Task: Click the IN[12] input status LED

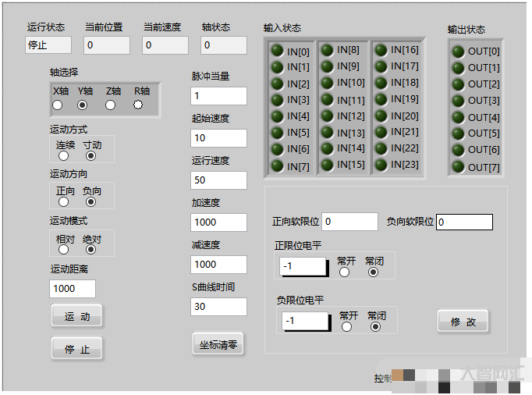Action: (328, 116)
